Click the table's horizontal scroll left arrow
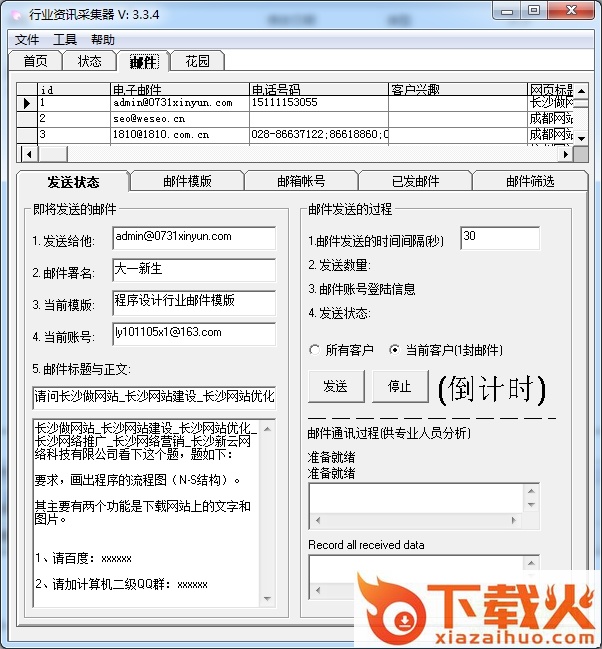The height and width of the screenshot is (649, 602). (28, 154)
